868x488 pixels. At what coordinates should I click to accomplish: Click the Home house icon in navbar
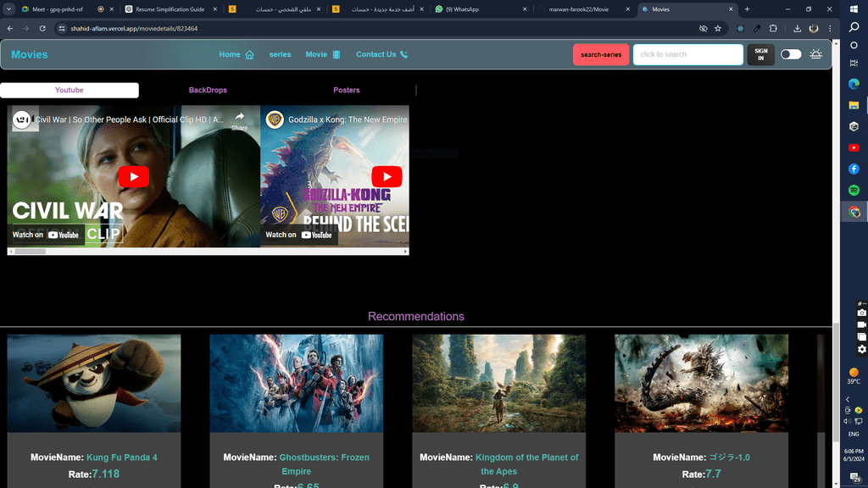click(x=250, y=55)
